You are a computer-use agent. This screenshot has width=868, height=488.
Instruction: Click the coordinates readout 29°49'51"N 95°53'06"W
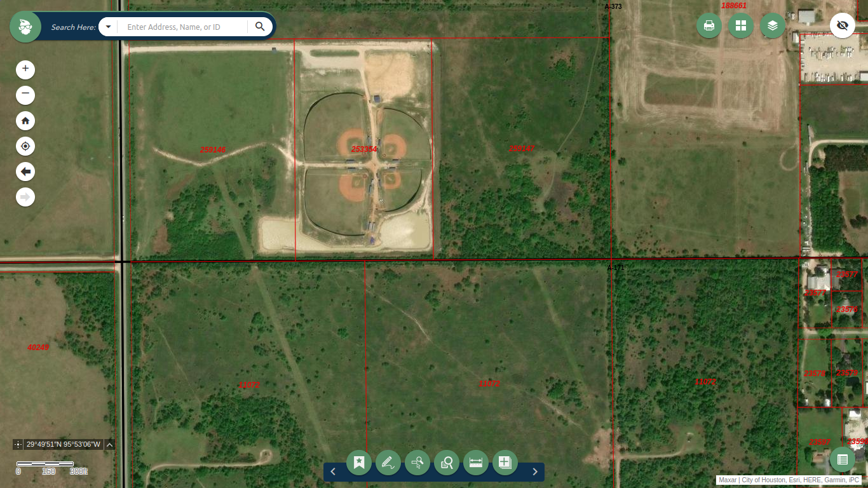pyautogui.click(x=64, y=445)
